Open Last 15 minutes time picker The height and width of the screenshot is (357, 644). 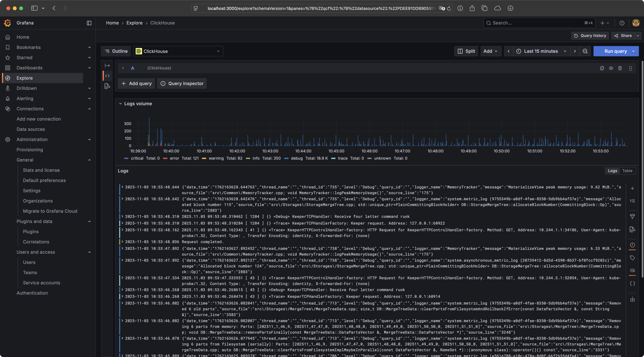(x=541, y=51)
